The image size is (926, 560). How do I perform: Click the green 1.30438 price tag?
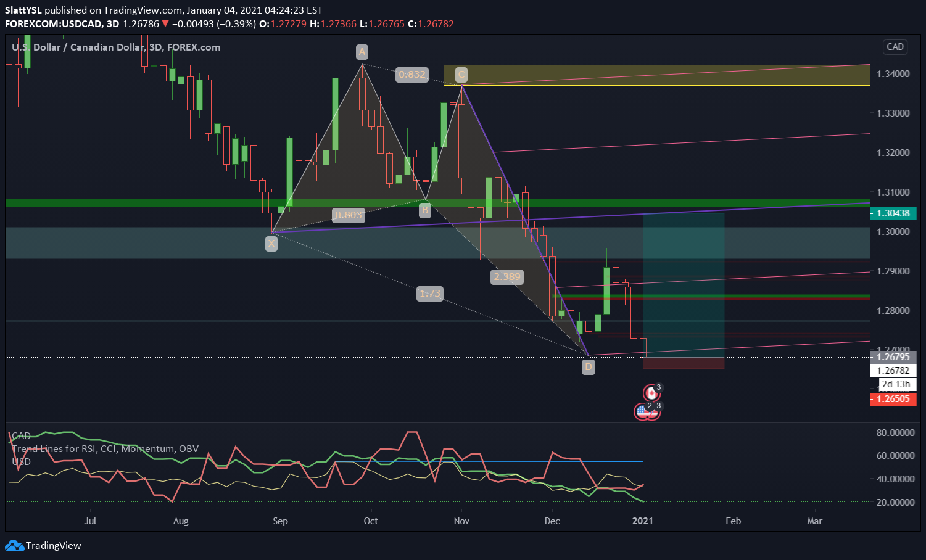893,213
